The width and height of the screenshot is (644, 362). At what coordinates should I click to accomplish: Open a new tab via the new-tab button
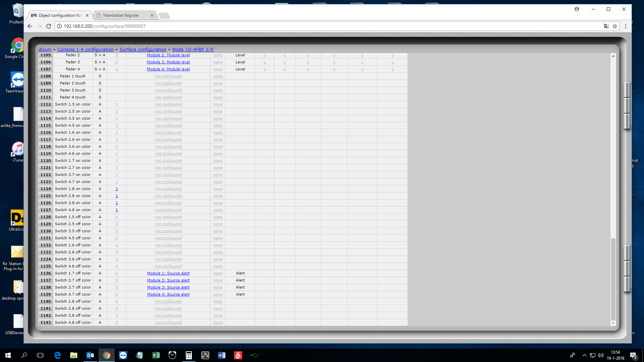coord(164,15)
